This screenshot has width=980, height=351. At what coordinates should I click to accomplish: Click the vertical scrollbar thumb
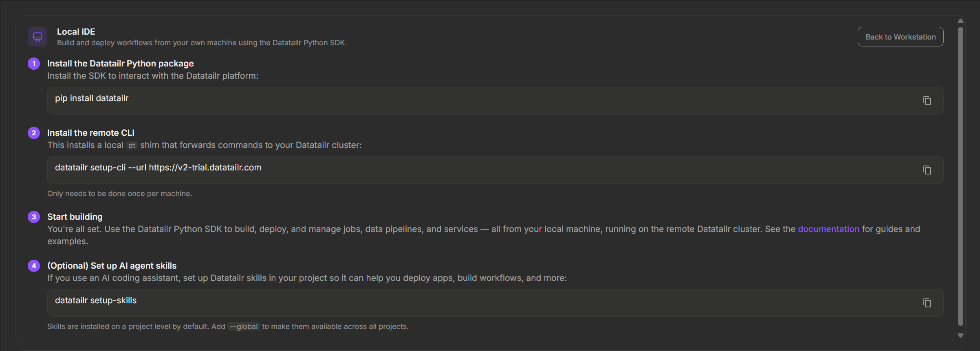(x=960, y=176)
